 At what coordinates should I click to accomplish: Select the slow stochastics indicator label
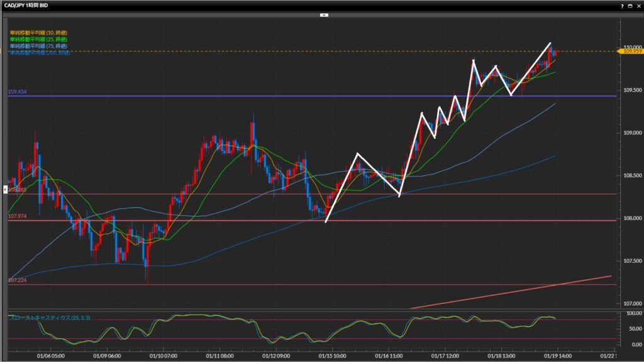pos(49,318)
